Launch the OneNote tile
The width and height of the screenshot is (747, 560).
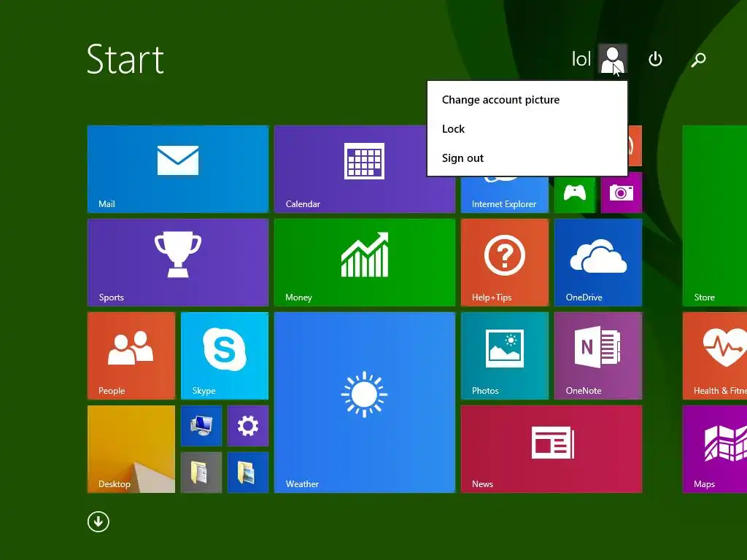click(x=598, y=356)
